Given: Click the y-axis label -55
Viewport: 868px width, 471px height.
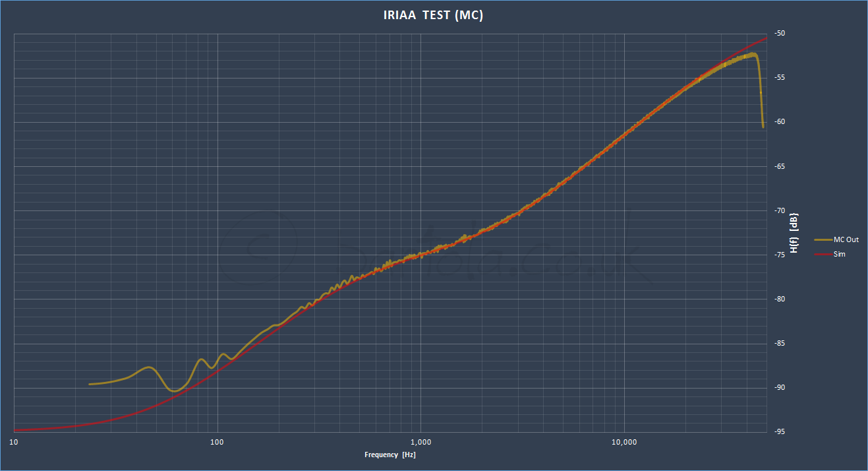Looking at the screenshot, I should tap(780, 78).
